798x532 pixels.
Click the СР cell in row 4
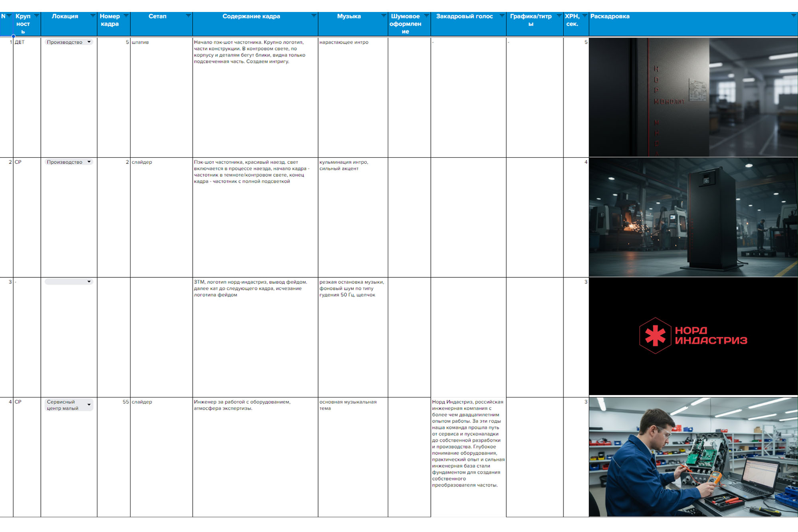27,457
